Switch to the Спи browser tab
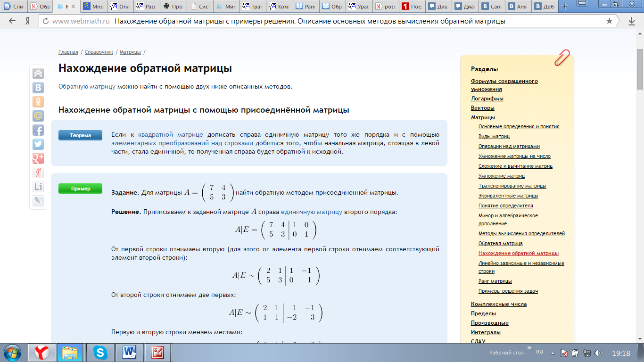The width and height of the screenshot is (644, 362). tap(15, 7)
